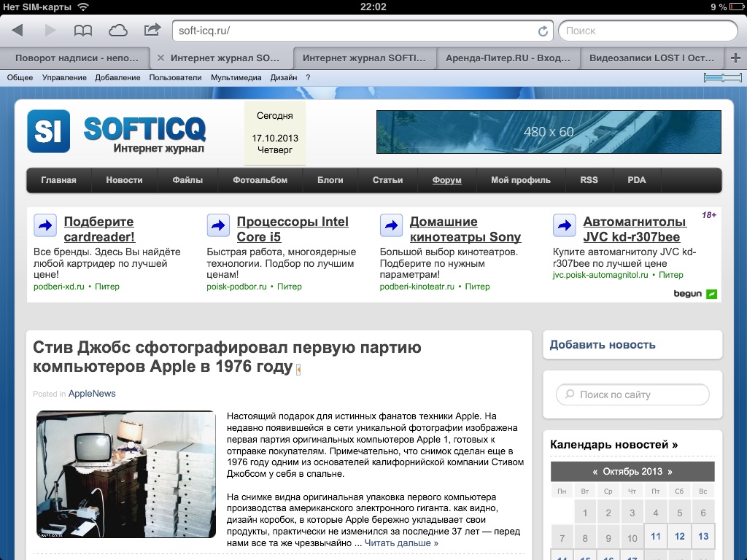Click arrow icon beside Sony ad

coord(391,225)
